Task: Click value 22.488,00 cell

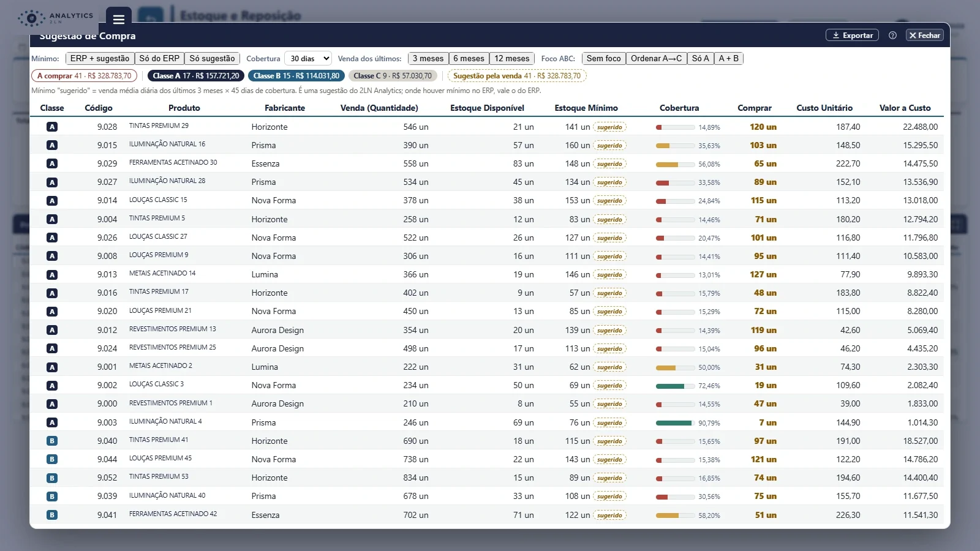Action: click(x=920, y=127)
